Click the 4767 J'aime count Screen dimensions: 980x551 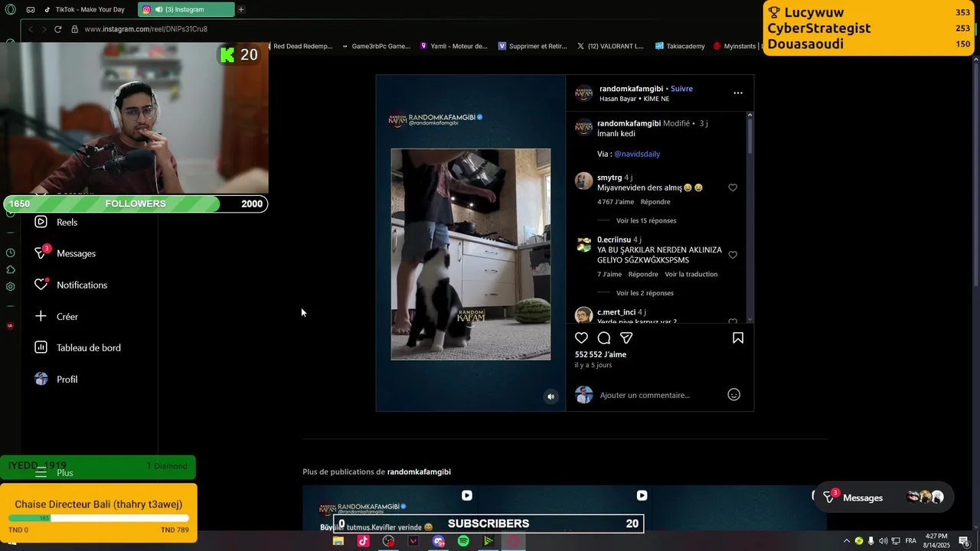(x=616, y=202)
